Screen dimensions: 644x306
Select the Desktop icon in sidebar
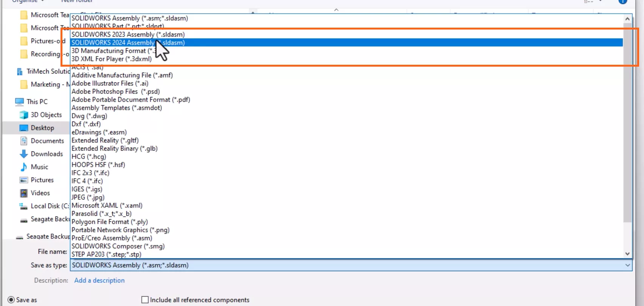(x=24, y=128)
